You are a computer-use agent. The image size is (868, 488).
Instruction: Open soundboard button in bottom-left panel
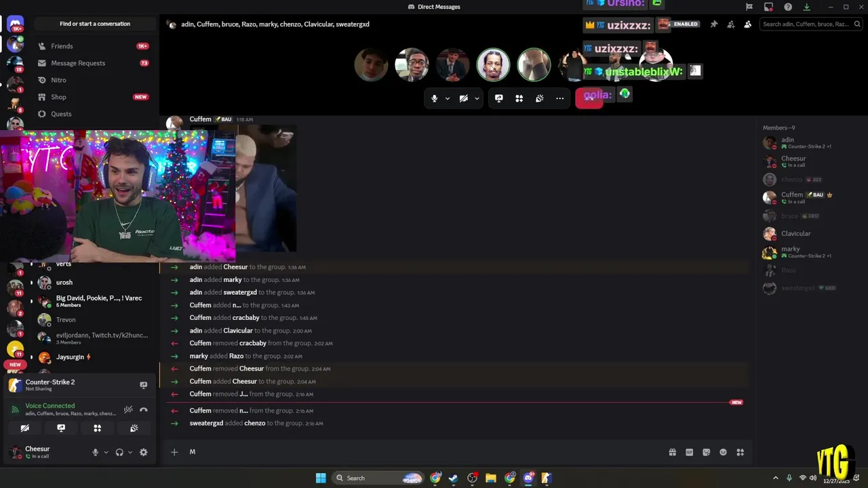click(x=134, y=428)
